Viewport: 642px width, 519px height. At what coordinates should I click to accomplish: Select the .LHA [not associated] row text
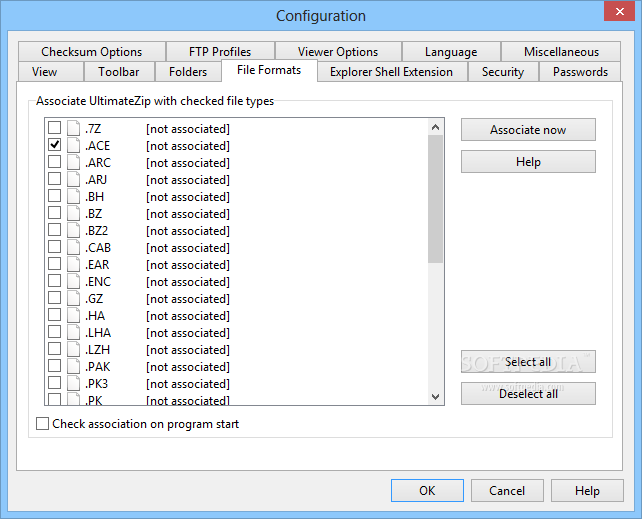[x=158, y=333]
